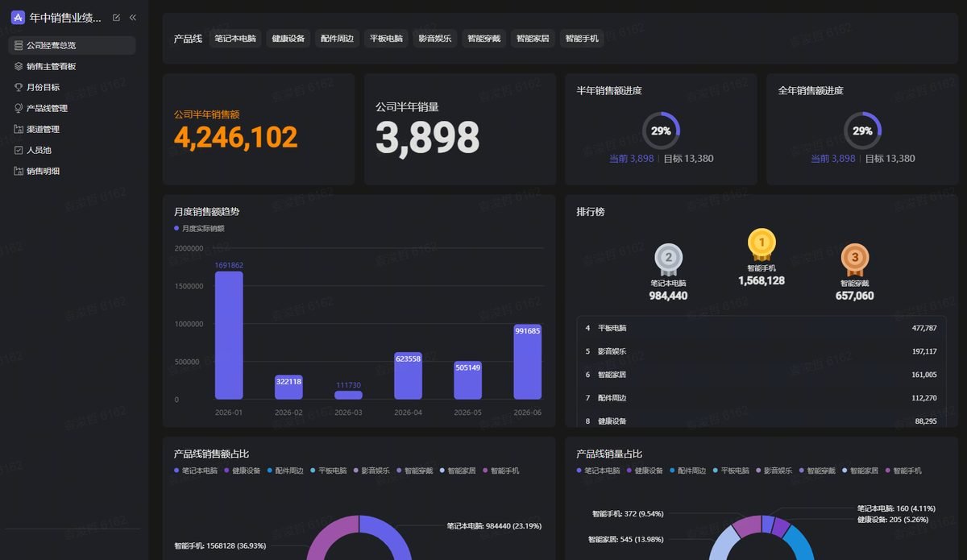Viewport: 967px width, 560px height.
Task: Toggle the 智能手机 product line filter
Action: pyautogui.click(x=582, y=38)
